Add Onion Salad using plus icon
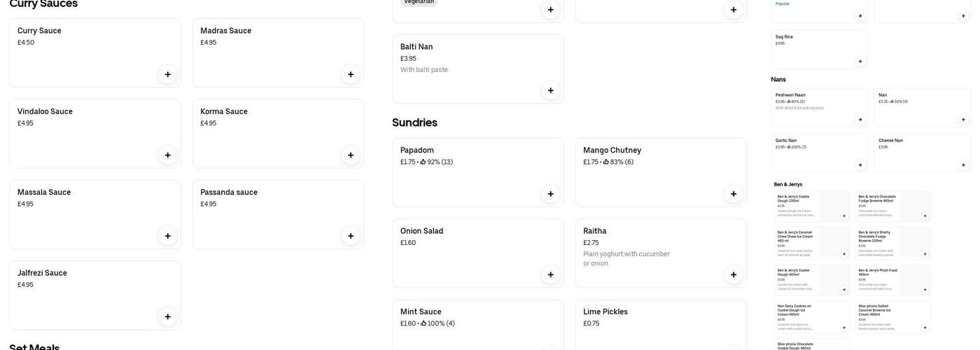The image size is (980, 350). [x=550, y=274]
